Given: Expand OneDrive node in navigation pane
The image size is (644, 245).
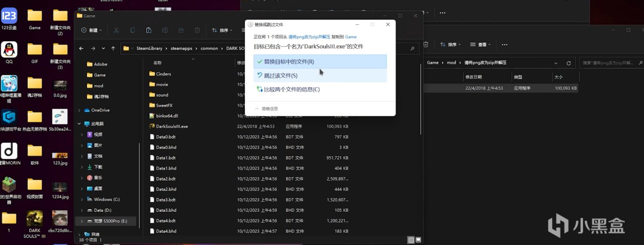Looking at the screenshot, I should click(79, 110).
